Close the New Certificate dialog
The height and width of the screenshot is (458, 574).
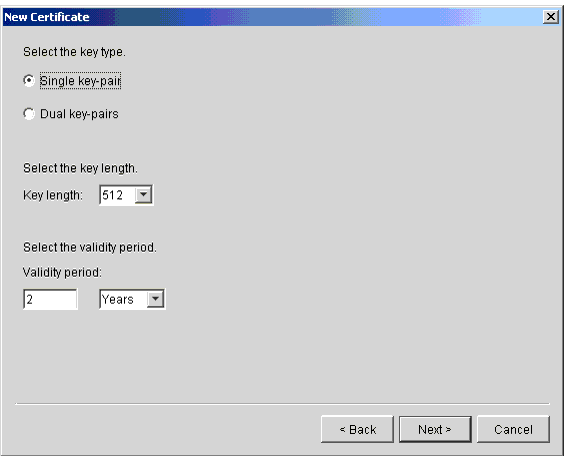pos(551,17)
